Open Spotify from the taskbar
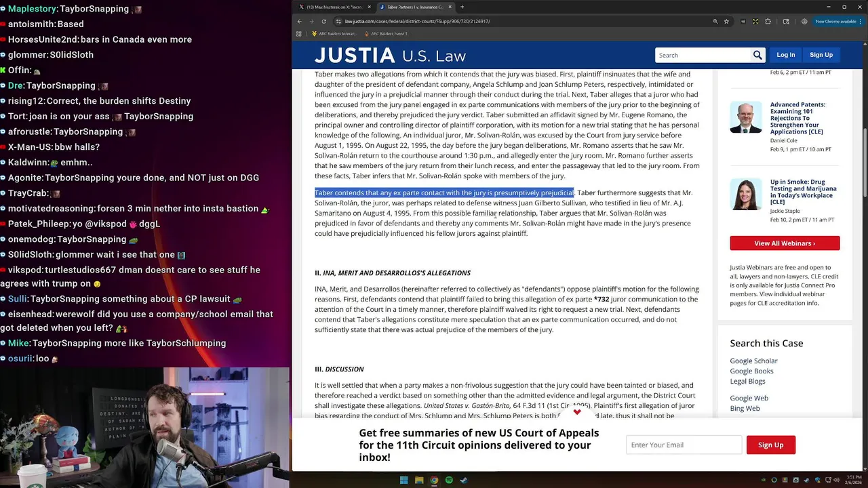 (x=449, y=480)
